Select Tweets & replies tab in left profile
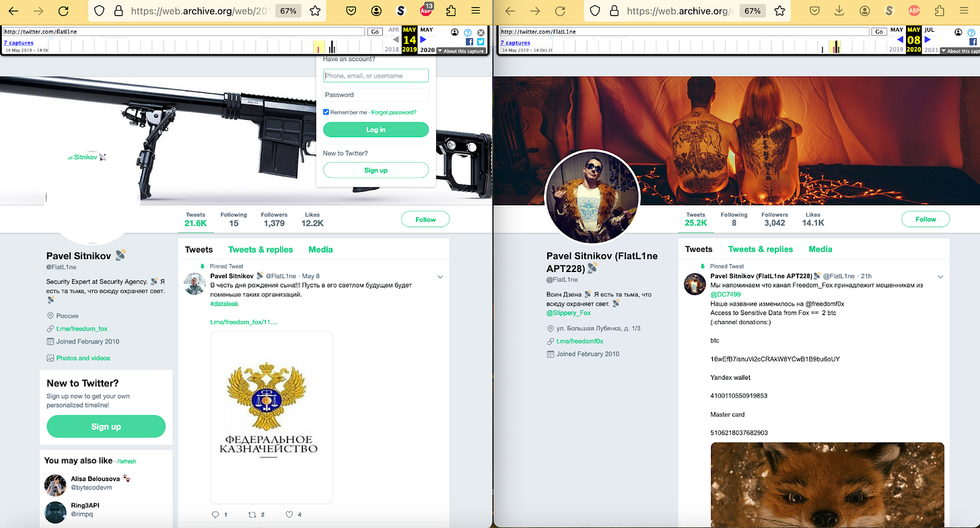980x528 pixels. [260, 249]
